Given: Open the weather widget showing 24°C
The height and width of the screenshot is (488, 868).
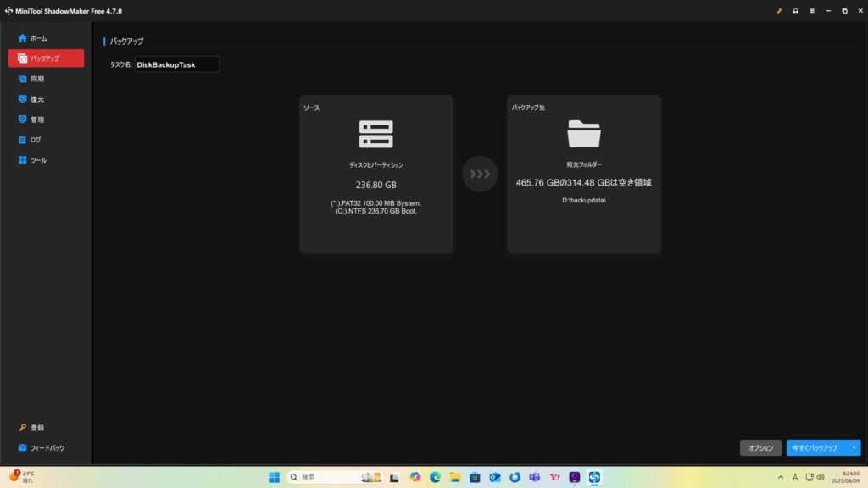Looking at the screenshot, I should (x=22, y=477).
